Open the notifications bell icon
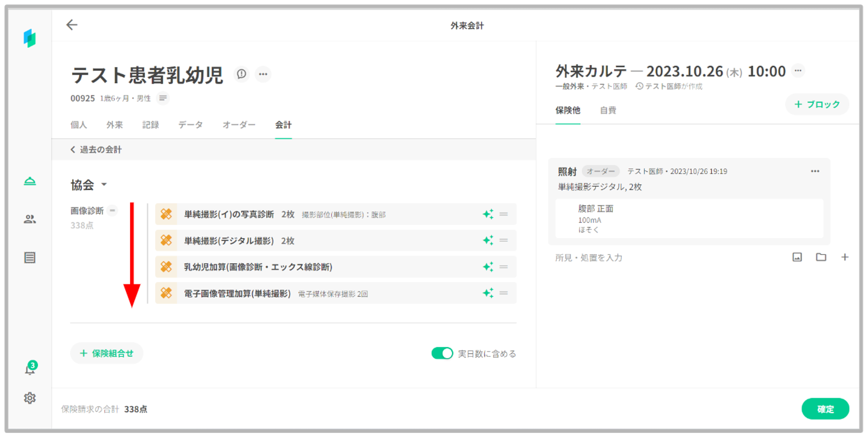 coord(30,369)
